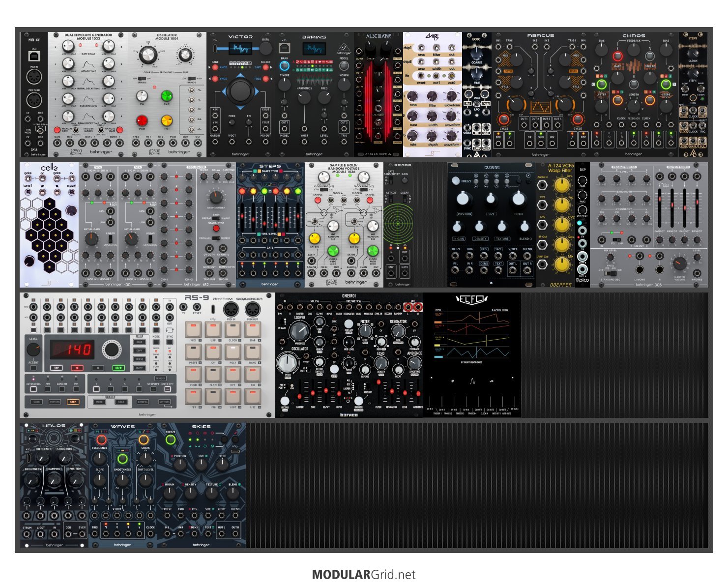Click the Victor SELECT button beside SAVE
The height and width of the screenshot is (585, 728).
pos(265,67)
